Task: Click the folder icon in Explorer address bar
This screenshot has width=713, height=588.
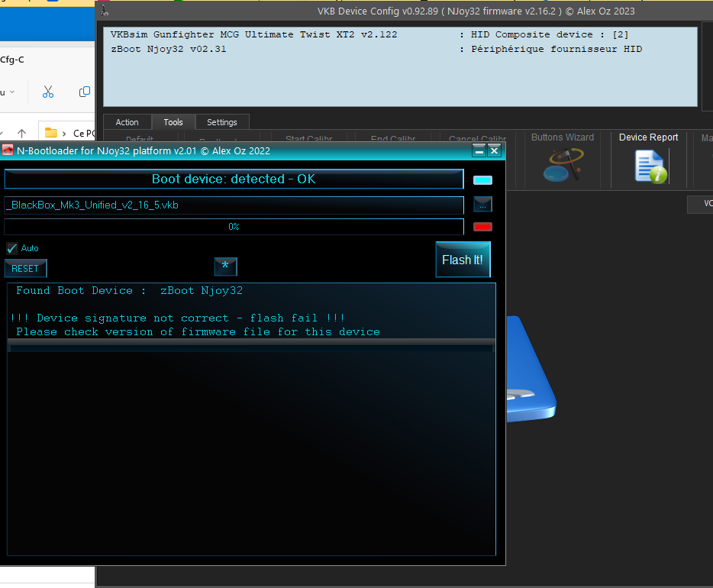Action: click(x=51, y=133)
